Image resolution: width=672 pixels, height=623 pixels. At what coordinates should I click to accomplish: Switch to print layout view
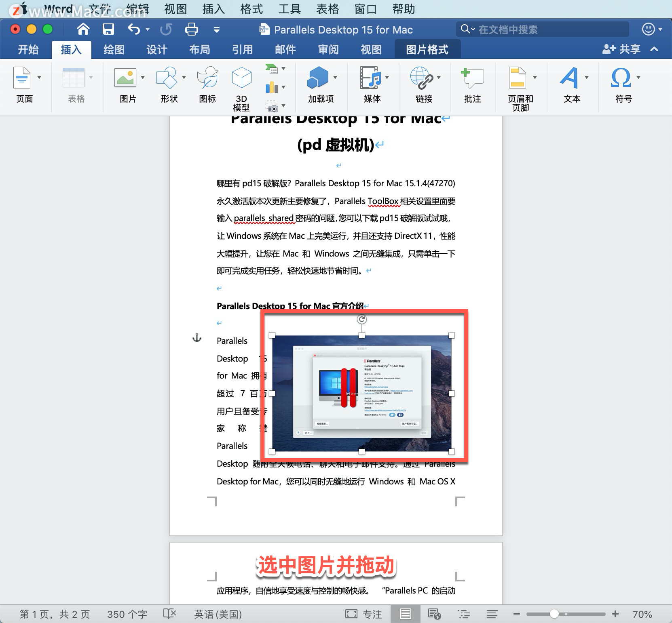click(x=405, y=614)
